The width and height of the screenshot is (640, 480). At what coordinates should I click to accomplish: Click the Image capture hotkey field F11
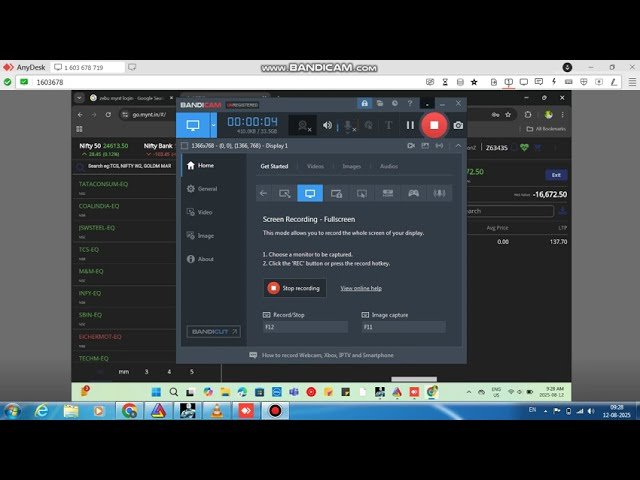click(x=403, y=327)
